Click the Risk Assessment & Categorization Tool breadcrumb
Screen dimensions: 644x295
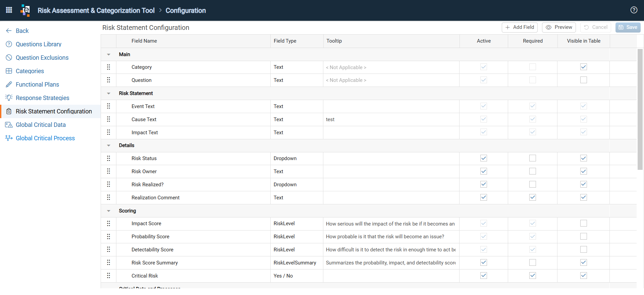[x=96, y=10]
